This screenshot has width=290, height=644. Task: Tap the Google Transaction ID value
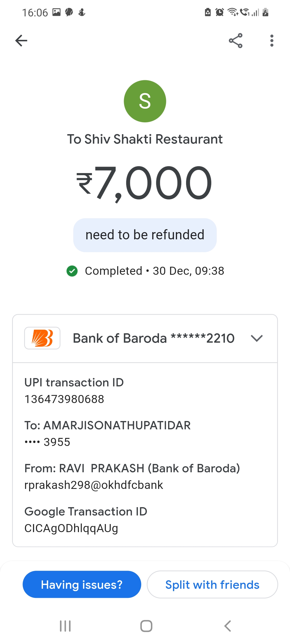(x=71, y=528)
